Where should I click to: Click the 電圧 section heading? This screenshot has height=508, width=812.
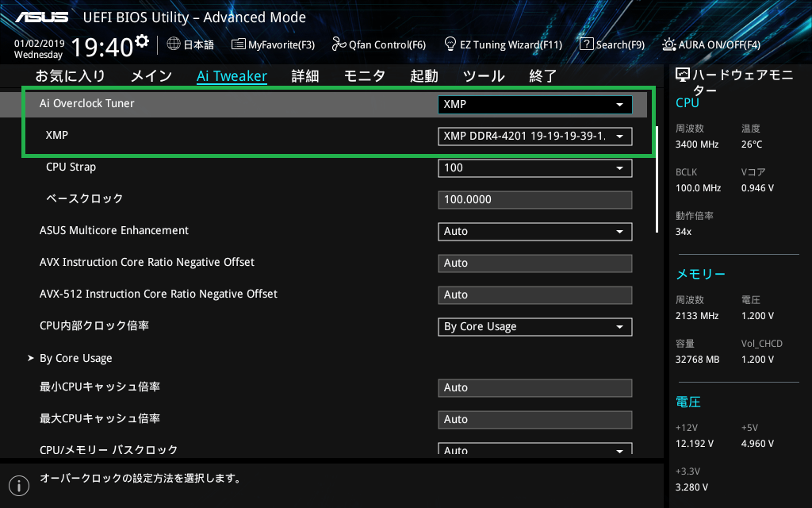coord(688,402)
